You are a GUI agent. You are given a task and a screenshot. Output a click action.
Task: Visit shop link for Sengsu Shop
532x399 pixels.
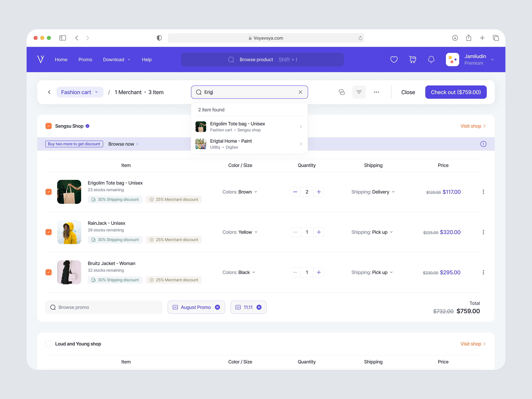(x=473, y=126)
